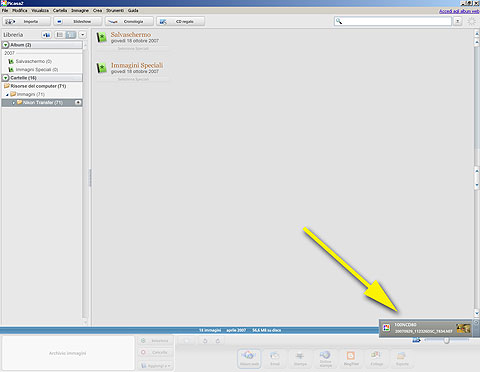Screen dimensions: 480x372
Task: Click the thumbnail size slider
Action: [x=447, y=340]
